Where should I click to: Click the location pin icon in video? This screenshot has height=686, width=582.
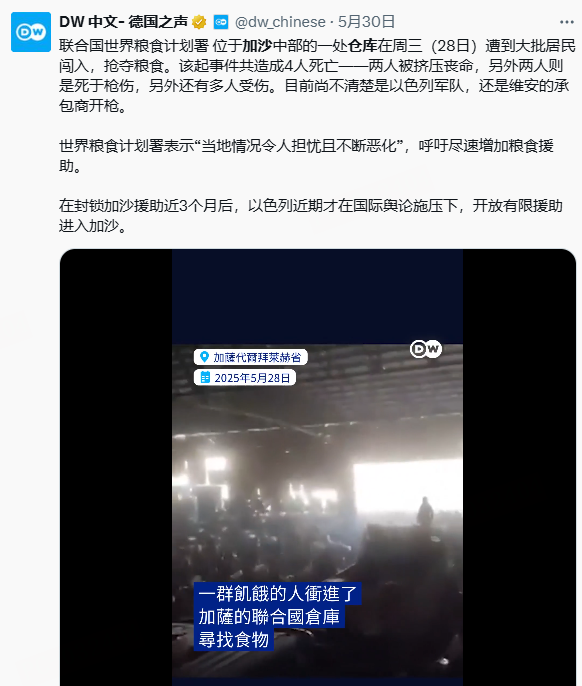coord(203,357)
